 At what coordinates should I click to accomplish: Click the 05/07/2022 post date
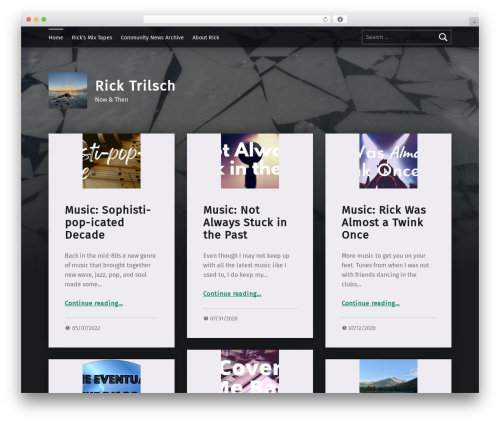coord(86,328)
